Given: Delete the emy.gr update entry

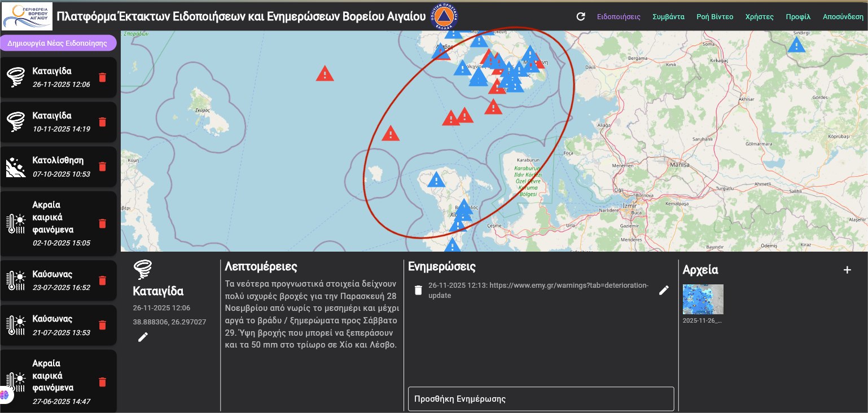Looking at the screenshot, I should tap(418, 290).
